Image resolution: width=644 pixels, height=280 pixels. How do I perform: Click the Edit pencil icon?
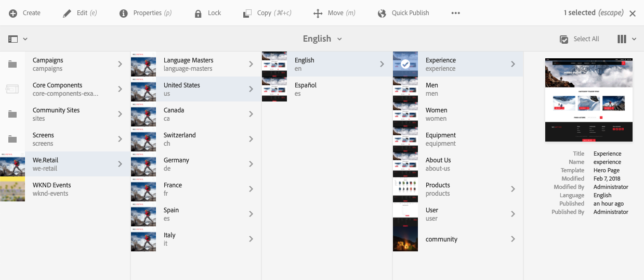[x=67, y=14]
